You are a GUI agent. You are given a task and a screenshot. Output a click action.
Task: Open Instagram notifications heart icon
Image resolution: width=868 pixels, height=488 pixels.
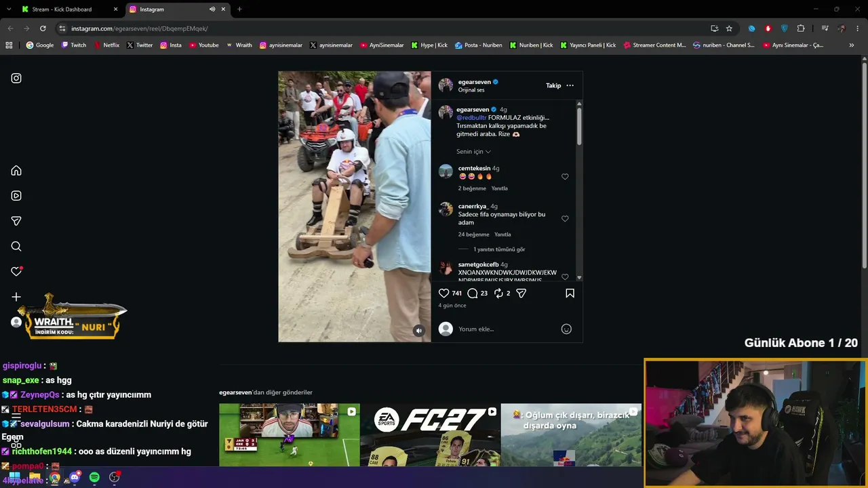point(16,272)
